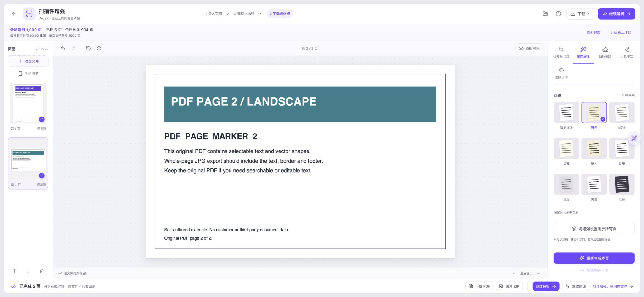Viewport: 644px width, 297px height.
Task: Click 放弃增强，使用原文件 link
Action: (x=613, y=286)
